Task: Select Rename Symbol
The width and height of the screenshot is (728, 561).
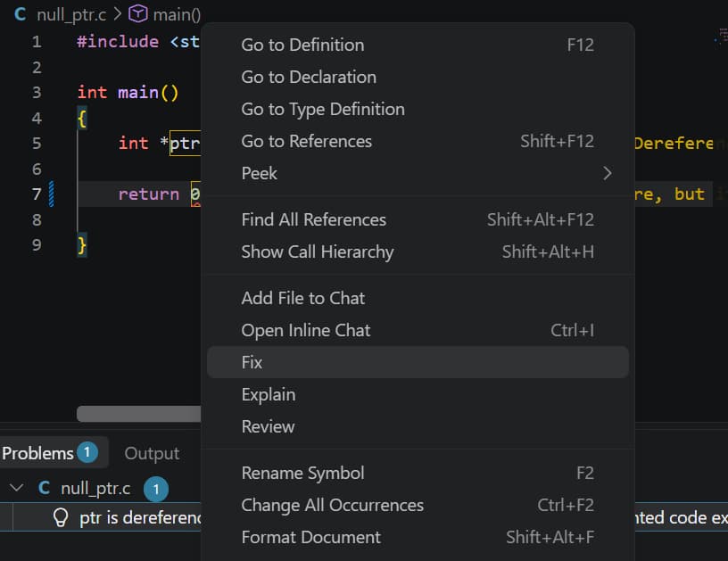Action: [x=418, y=473]
